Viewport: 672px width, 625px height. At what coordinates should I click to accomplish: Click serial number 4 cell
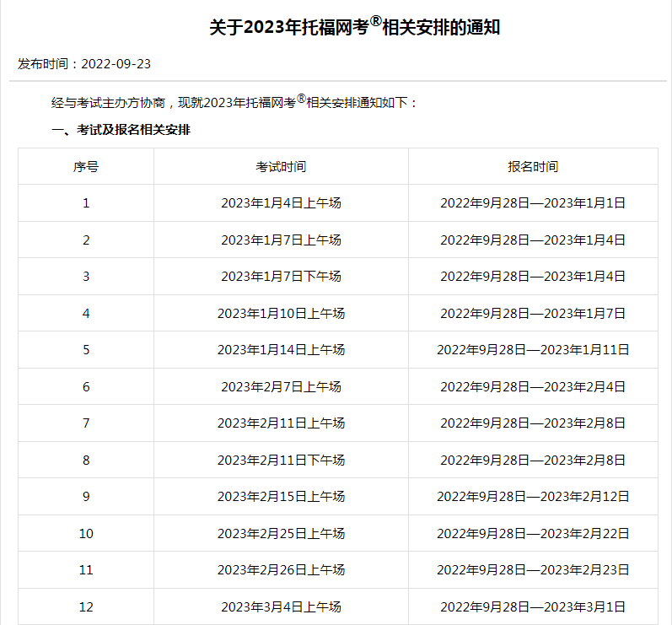[86, 314]
